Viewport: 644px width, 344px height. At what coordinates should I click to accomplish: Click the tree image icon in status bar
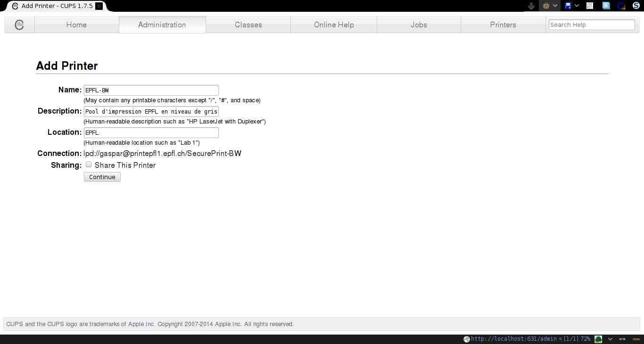tap(598, 339)
